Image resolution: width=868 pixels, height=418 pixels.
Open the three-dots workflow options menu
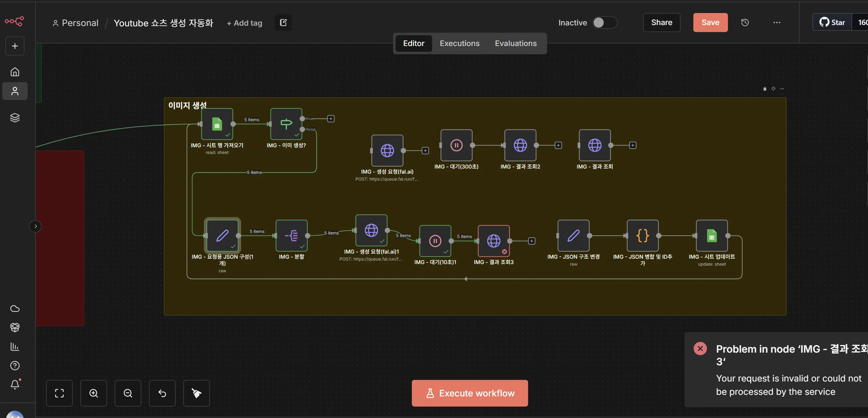776,23
